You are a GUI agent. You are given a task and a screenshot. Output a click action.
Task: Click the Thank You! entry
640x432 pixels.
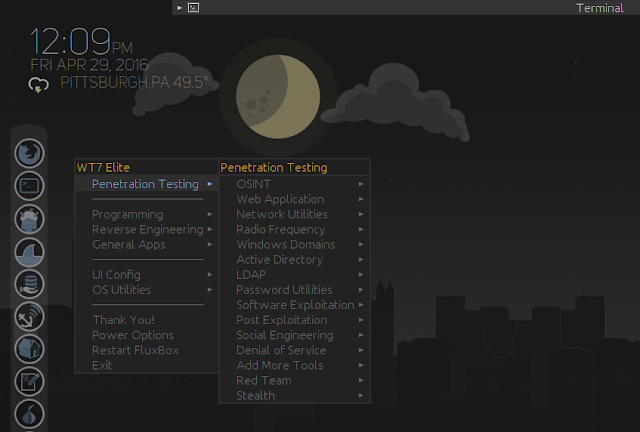click(147, 320)
